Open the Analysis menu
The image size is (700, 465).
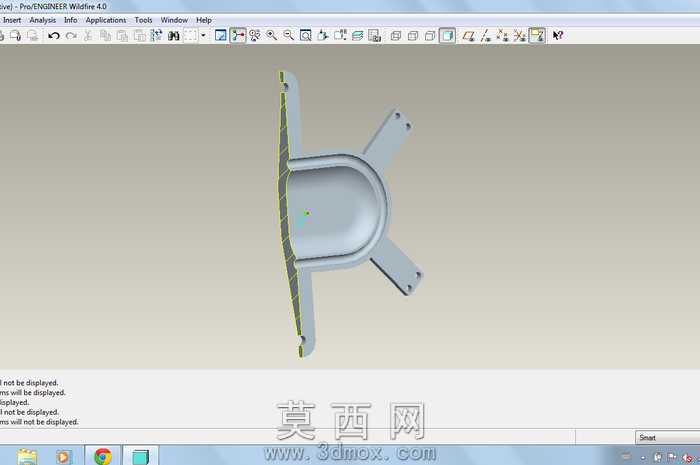42,20
